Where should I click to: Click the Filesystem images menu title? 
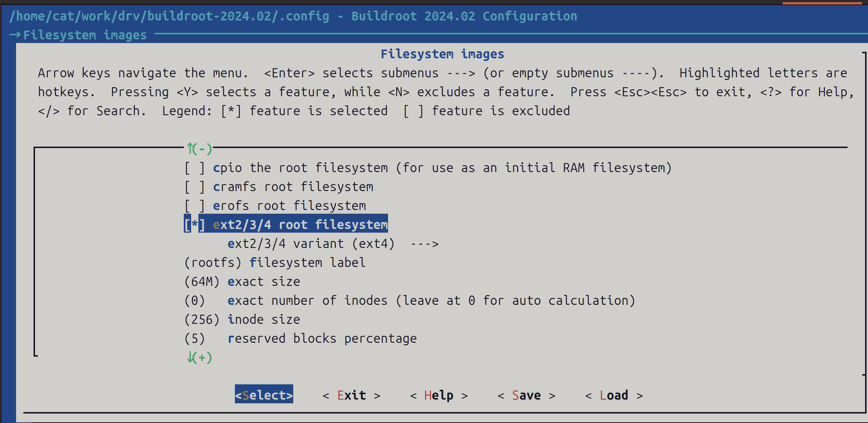pos(442,54)
